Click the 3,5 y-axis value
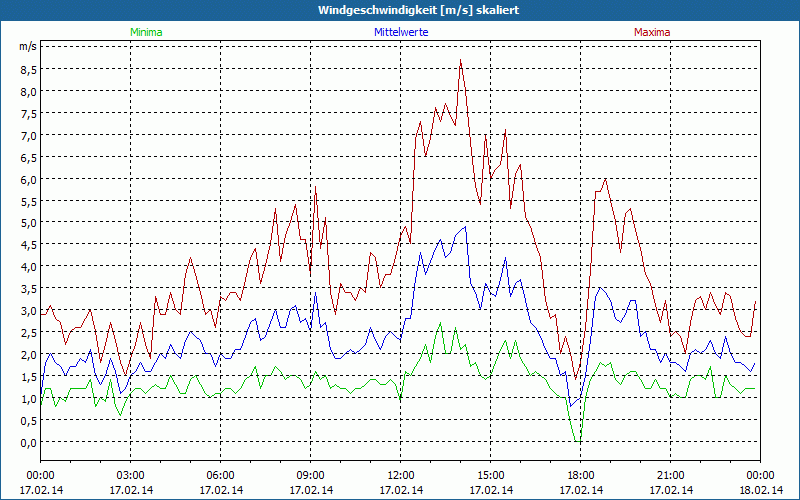The width and height of the screenshot is (800, 500). click(x=28, y=289)
